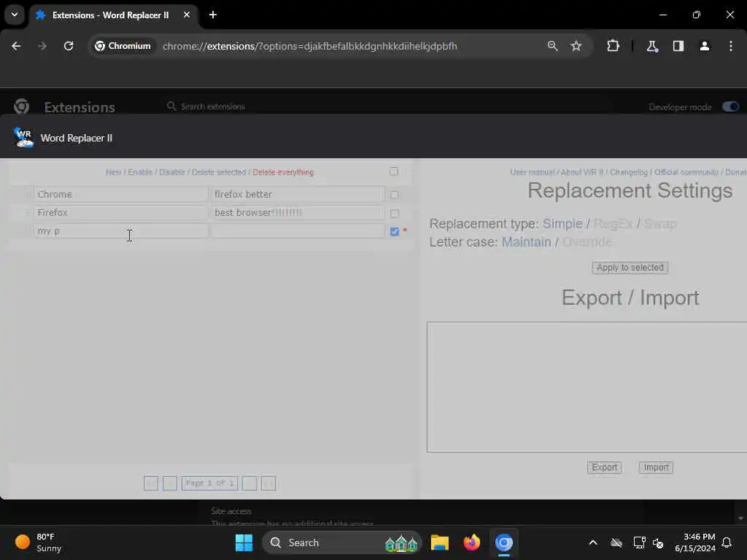
Task: Choose RegEx replacement type
Action: pos(613,223)
